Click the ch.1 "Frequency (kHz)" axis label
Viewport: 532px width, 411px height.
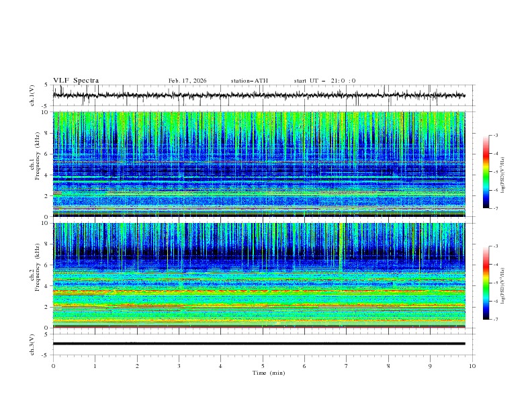click(37, 156)
